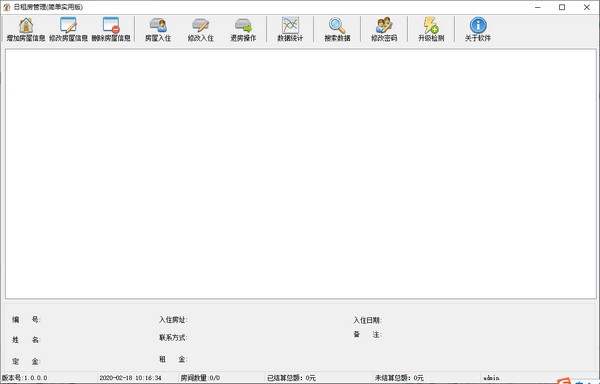Open 修改房屋信息 (edit house info)
This screenshot has width=600, height=384.
(x=68, y=29)
